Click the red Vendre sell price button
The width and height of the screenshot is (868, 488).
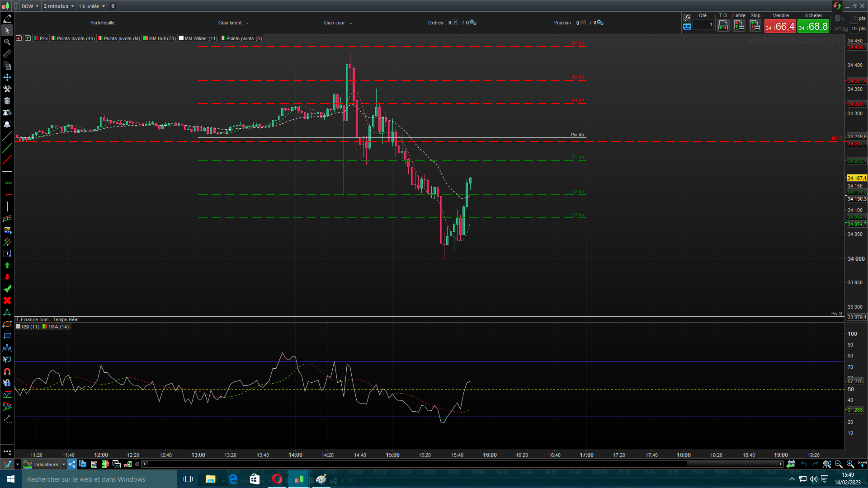tap(780, 27)
